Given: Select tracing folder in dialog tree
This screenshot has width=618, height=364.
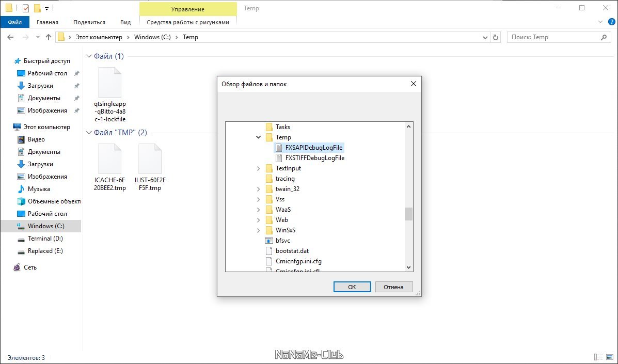Looking at the screenshot, I should [285, 179].
